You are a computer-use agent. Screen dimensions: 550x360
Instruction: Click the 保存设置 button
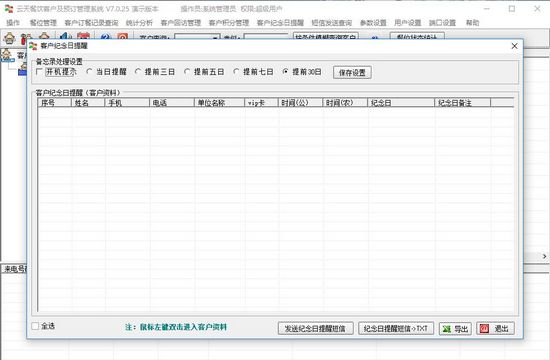pos(352,73)
